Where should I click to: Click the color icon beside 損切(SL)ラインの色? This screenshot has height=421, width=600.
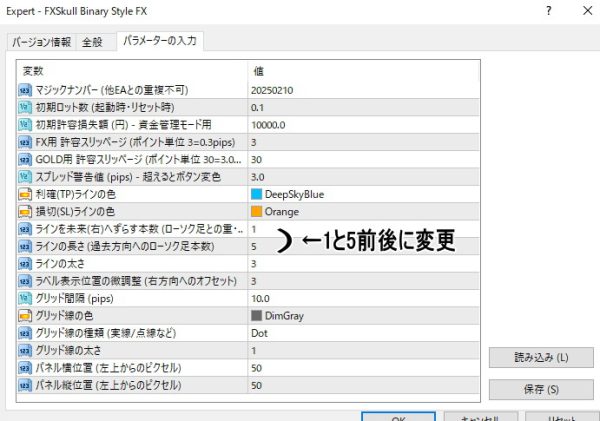tap(25, 211)
